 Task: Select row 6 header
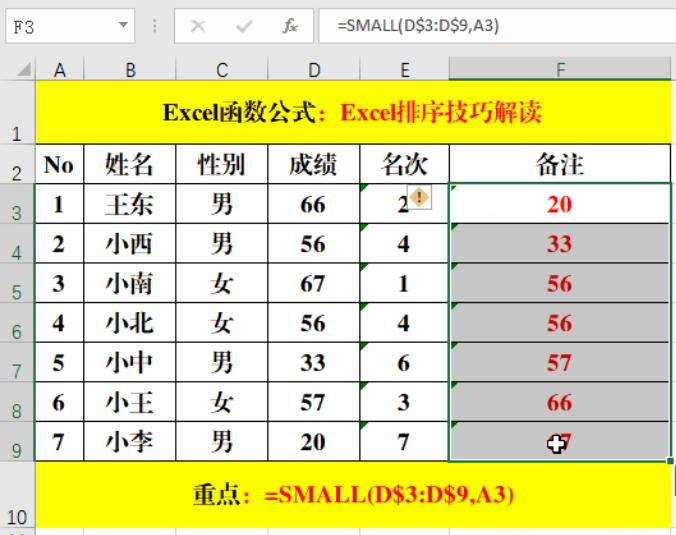[17, 322]
